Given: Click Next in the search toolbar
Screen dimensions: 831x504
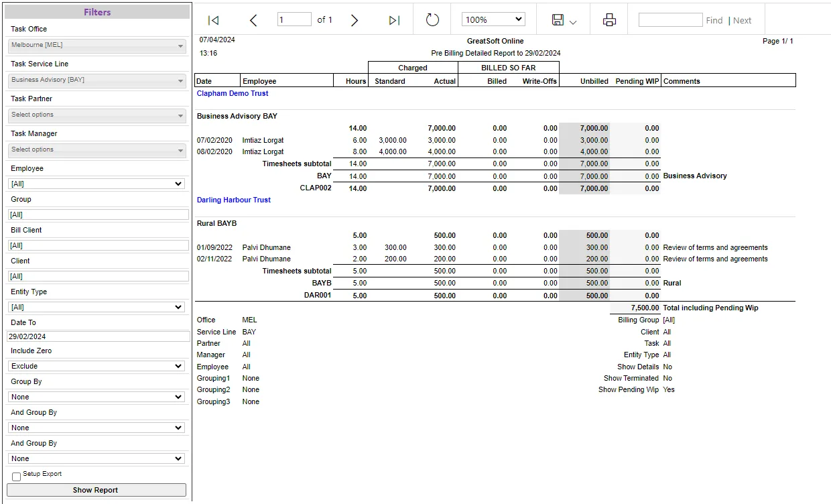Looking at the screenshot, I should [742, 21].
